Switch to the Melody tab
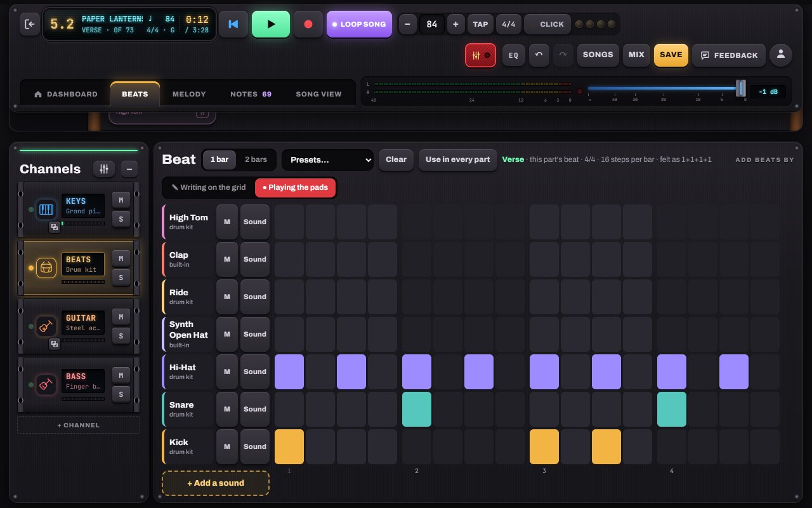Image resolution: width=812 pixels, height=508 pixels. [189, 94]
